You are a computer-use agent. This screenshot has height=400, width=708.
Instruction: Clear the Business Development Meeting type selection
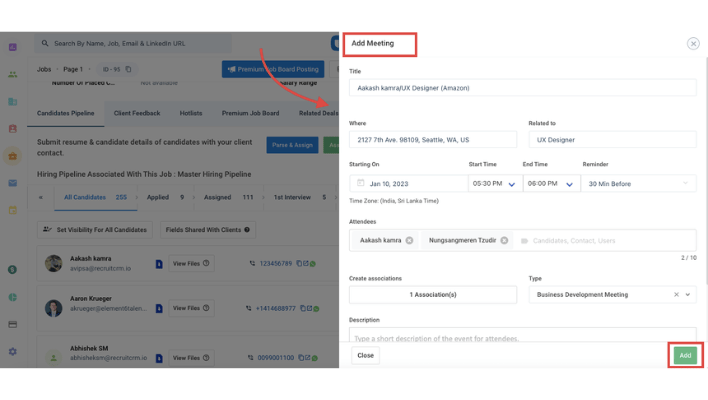coord(676,294)
